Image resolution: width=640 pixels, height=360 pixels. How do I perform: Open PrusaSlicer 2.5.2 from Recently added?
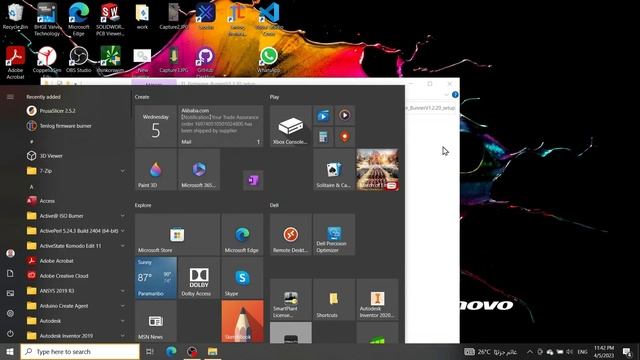[76, 111]
